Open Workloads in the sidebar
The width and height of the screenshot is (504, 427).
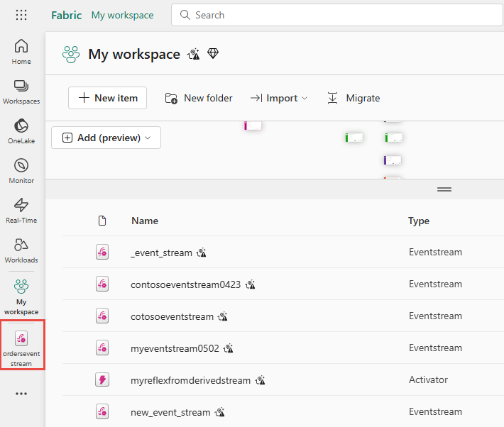tap(21, 250)
